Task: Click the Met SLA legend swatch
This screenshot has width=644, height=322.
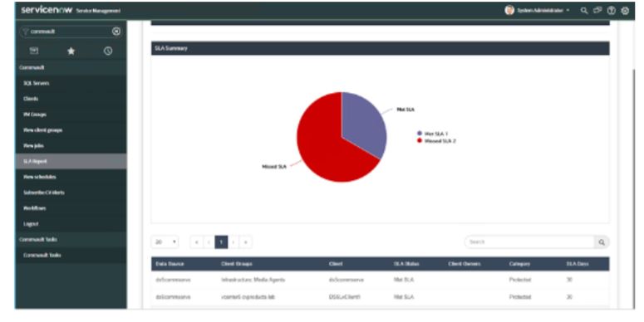Action: 420,134
